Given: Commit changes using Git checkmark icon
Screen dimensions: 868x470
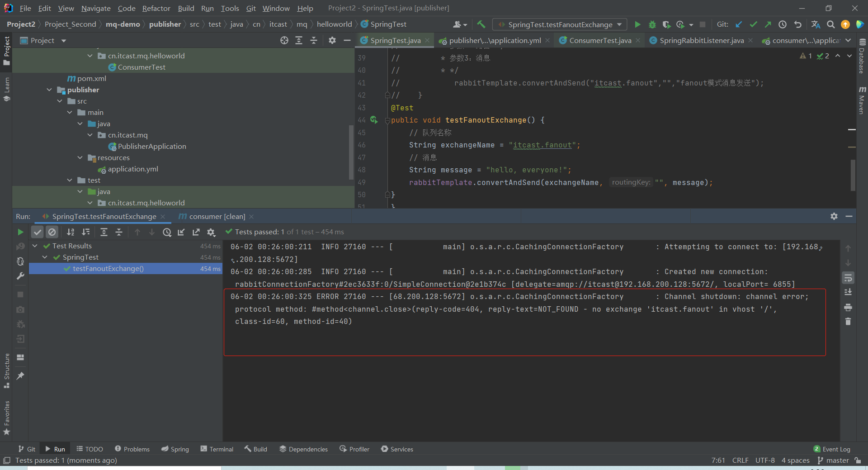Looking at the screenshot, I should [x=753, y=24].
